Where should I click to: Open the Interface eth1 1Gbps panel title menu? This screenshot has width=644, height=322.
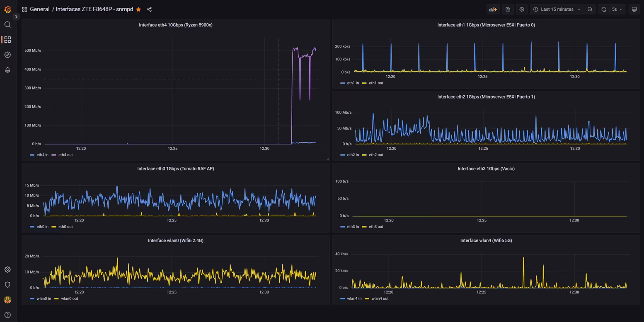(x=486, y=25)
